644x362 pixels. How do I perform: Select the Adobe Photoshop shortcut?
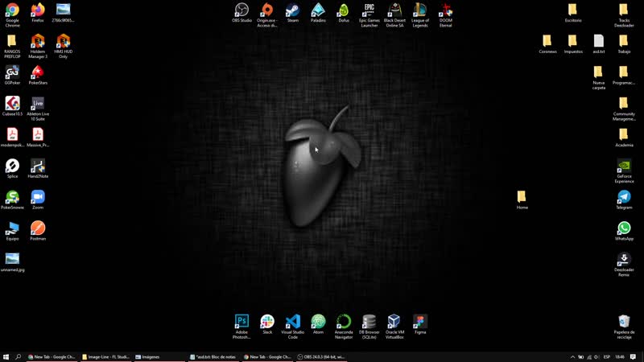pyautogui.click(x=242, y=322)
